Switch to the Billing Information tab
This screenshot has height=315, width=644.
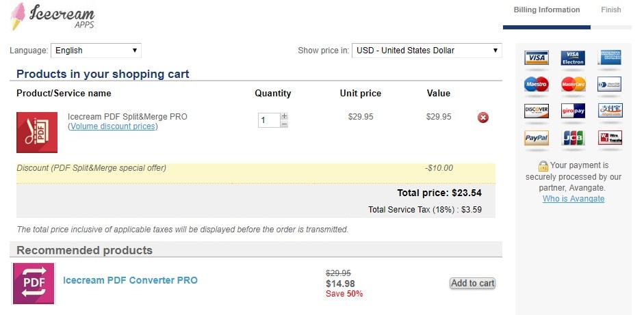point(547,10)
